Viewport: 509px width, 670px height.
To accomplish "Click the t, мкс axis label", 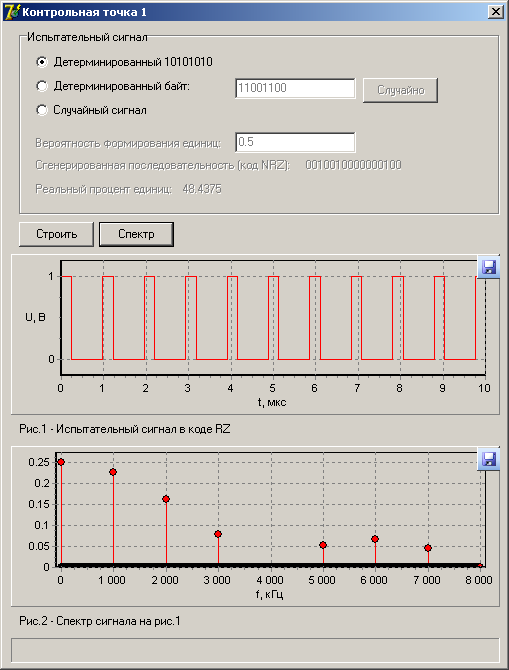I will pos(272,403).
